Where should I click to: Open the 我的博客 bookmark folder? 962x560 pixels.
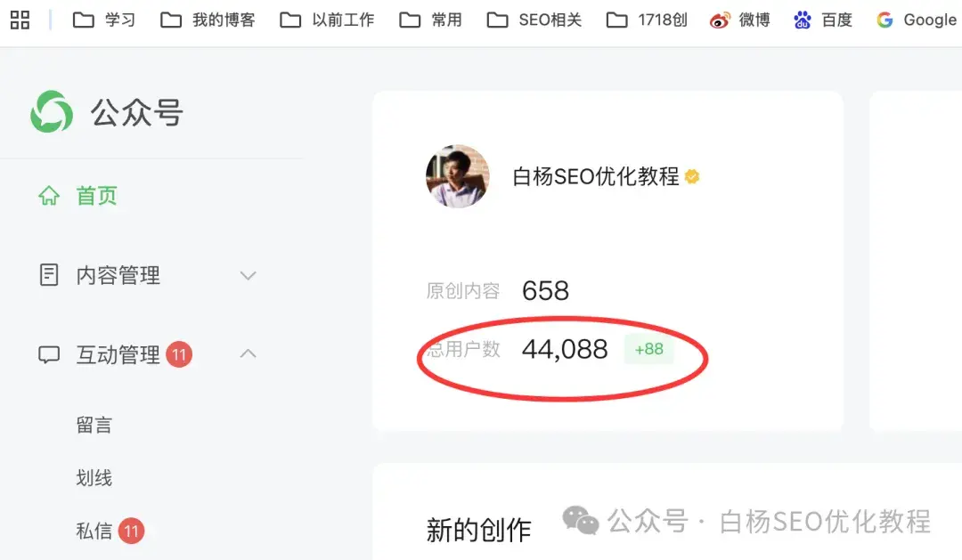click(x=208, y=20)
